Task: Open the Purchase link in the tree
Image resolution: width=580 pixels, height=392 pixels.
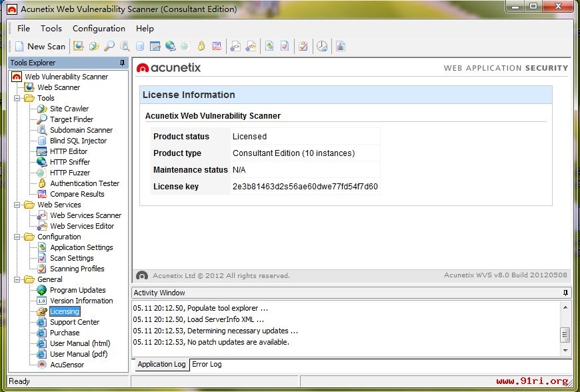Action: click(x=65, y=333)
